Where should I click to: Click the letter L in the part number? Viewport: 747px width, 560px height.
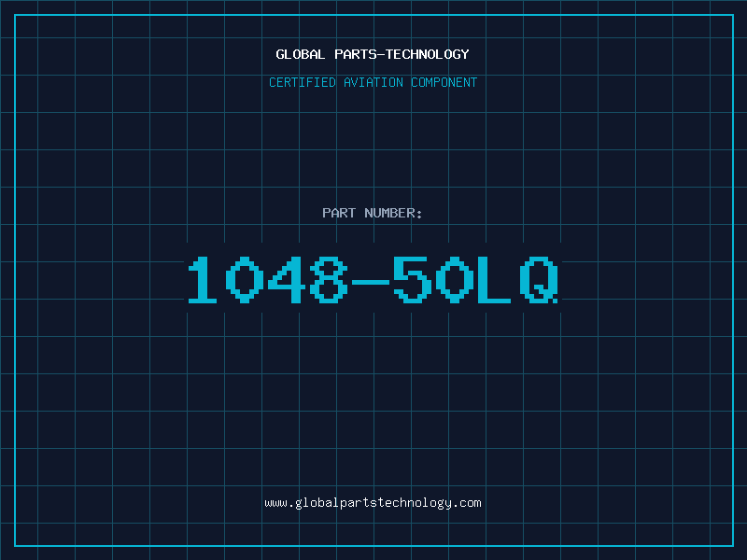494,279
